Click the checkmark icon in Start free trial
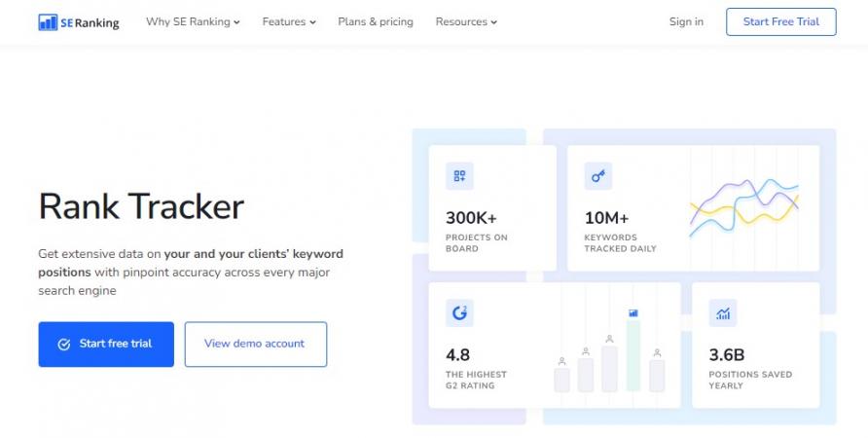Viewport: 868px width, 438px height. [x=64, y=345]
